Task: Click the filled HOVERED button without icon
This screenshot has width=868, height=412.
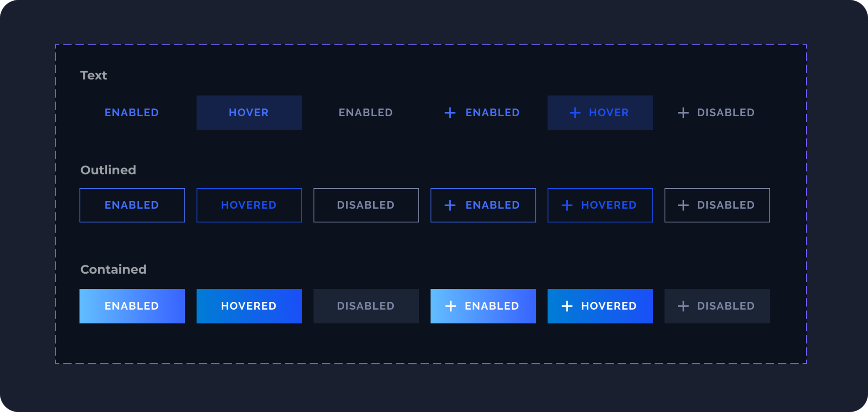Action: (249, 306)
